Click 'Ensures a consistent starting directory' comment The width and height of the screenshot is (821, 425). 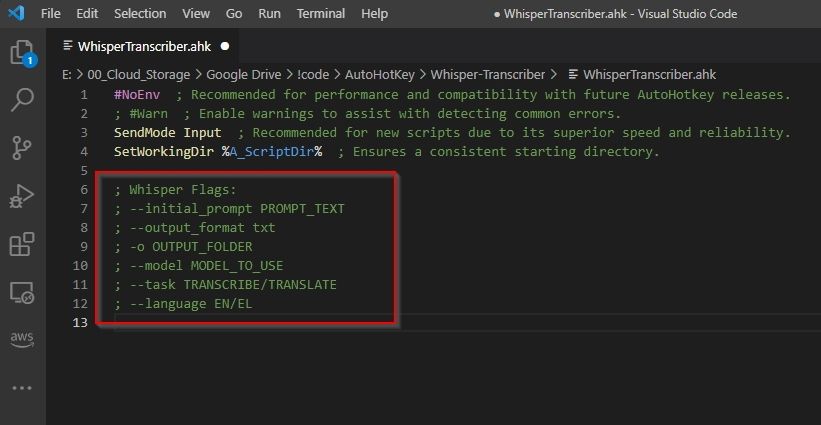(x=506, y=152)
